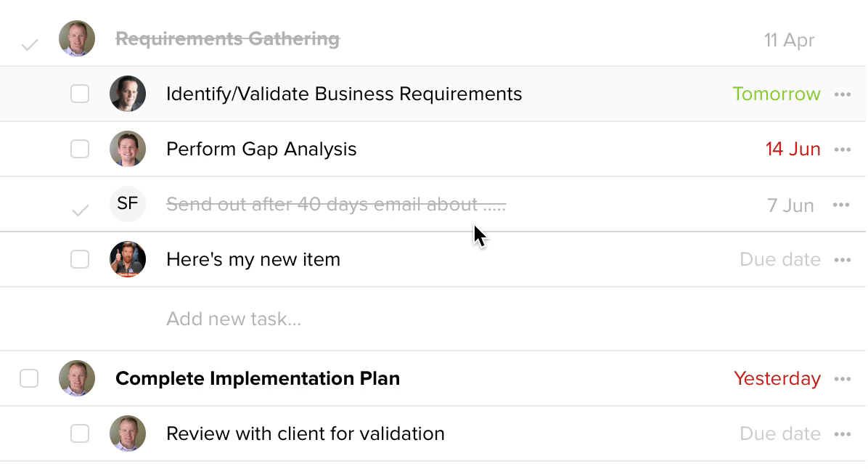Check off Identify/Validate Business Requirements
The image size is (868, 469).
[x=80, y=94]
